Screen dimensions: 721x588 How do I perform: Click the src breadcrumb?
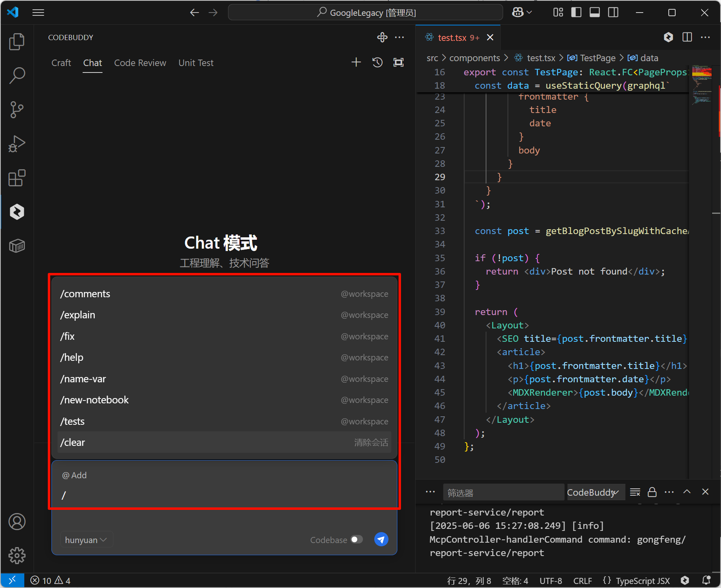(x=432, y=58)
